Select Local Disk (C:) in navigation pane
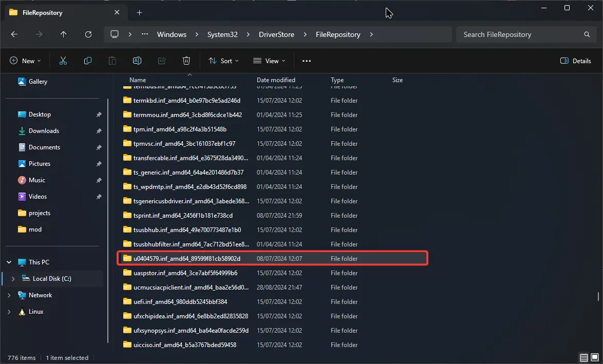The height and width of the screenshot is (364, 603). 52,279
